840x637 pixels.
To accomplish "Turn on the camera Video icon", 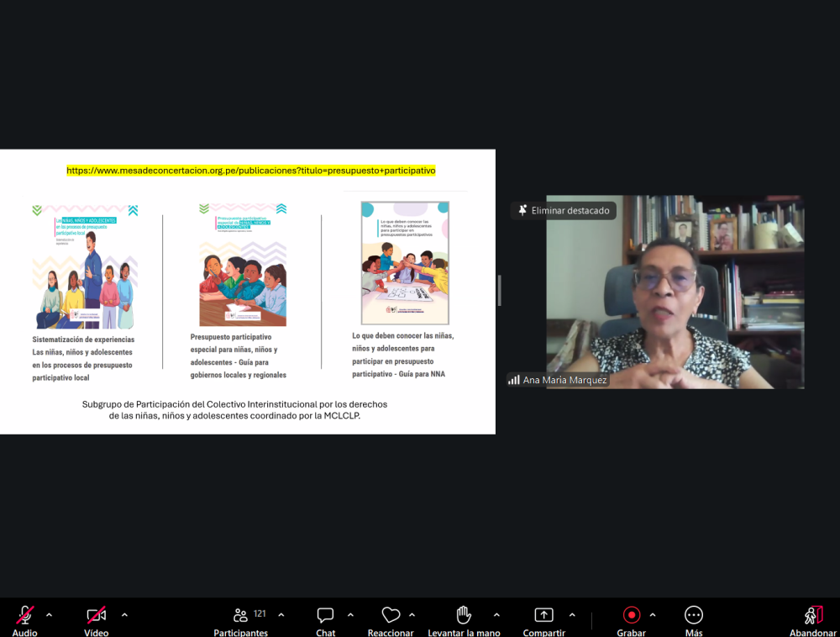I will click(x=97, y=615).
